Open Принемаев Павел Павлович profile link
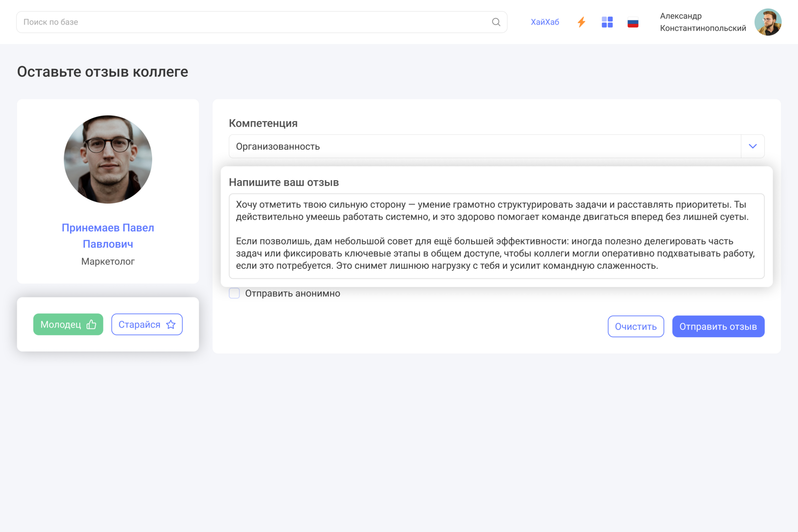 [x=108, y=236]
